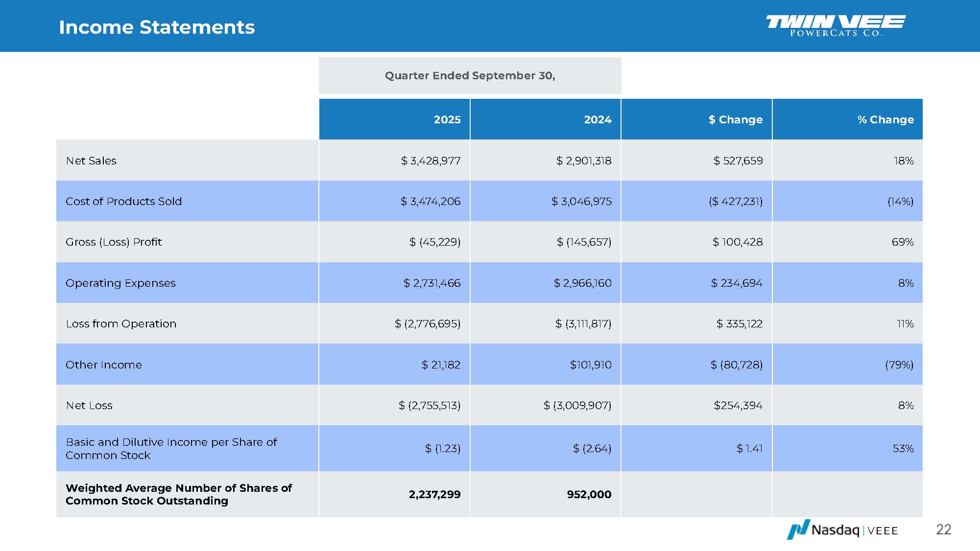Viewport: 980px width, 551px height.
Task: Click the $ Change column header
Action: 735,120
